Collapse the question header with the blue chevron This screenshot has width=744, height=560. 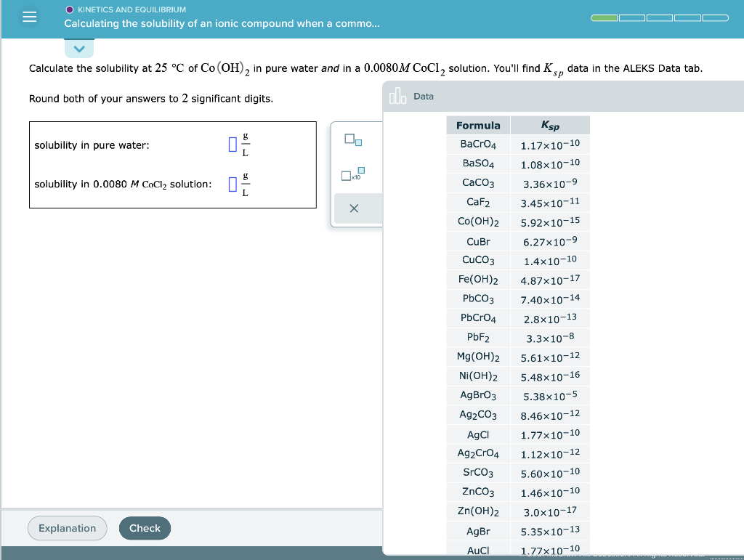coord(78,47)
